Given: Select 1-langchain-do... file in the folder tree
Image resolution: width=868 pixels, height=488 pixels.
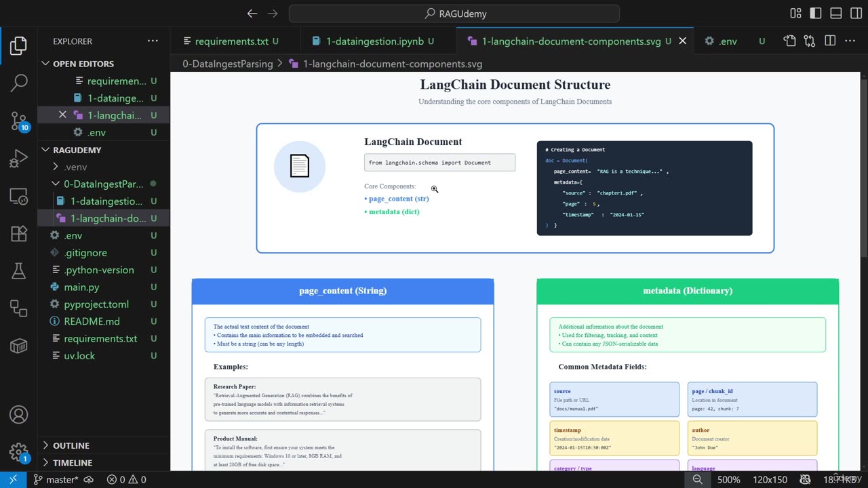Looking at the screenshot, I should [103, 218].
